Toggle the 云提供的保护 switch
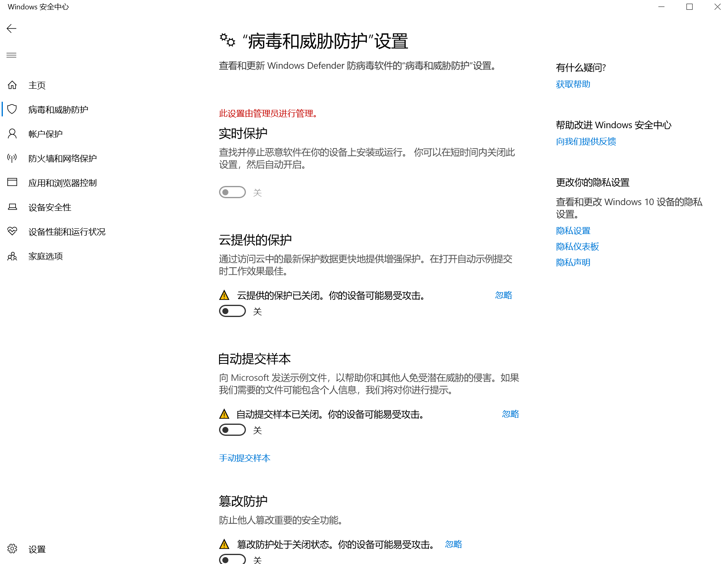The height and width of the screenshot is (564, 728). 232,311
